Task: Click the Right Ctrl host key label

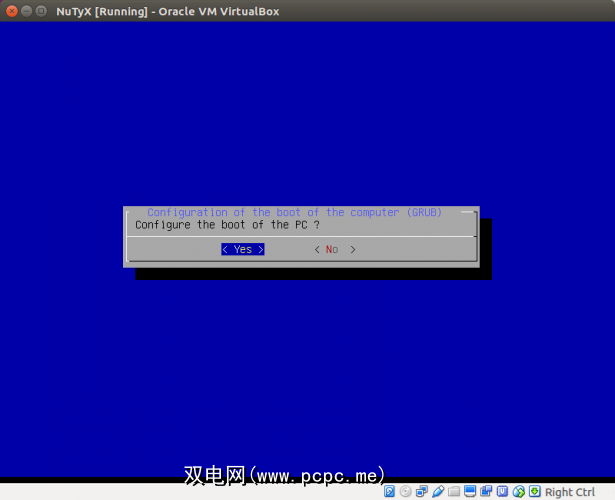Action: coord(570,492)
